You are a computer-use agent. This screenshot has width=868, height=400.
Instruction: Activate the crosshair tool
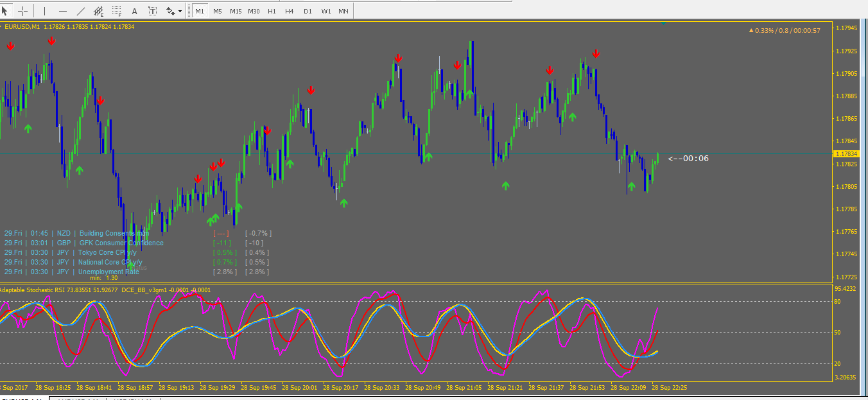click(x=23, y=11)
